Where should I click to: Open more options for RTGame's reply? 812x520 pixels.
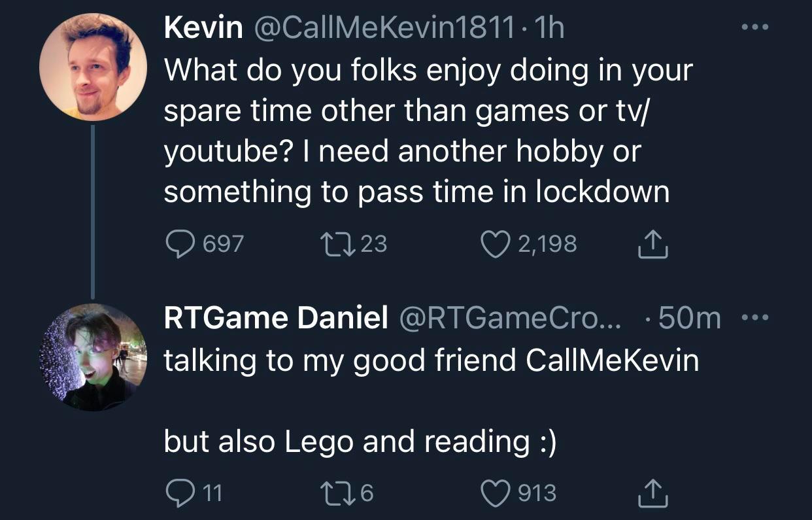755,317
